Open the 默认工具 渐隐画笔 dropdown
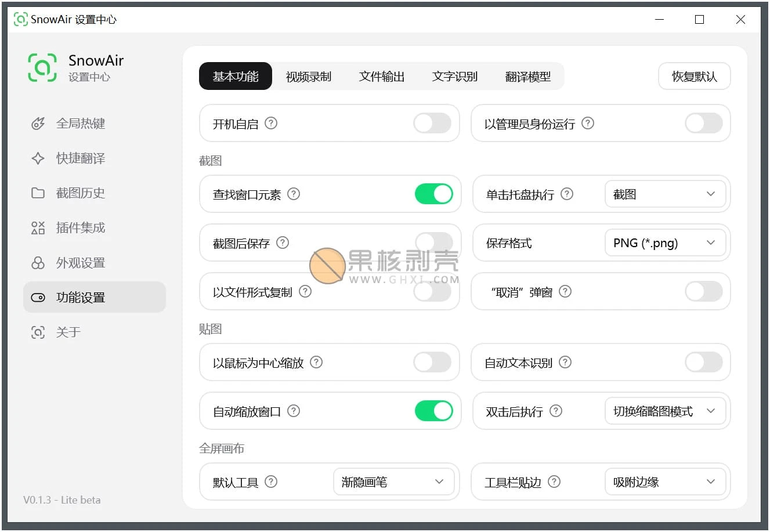The height and width of the screenshot is (532, 770). point(393,482)
